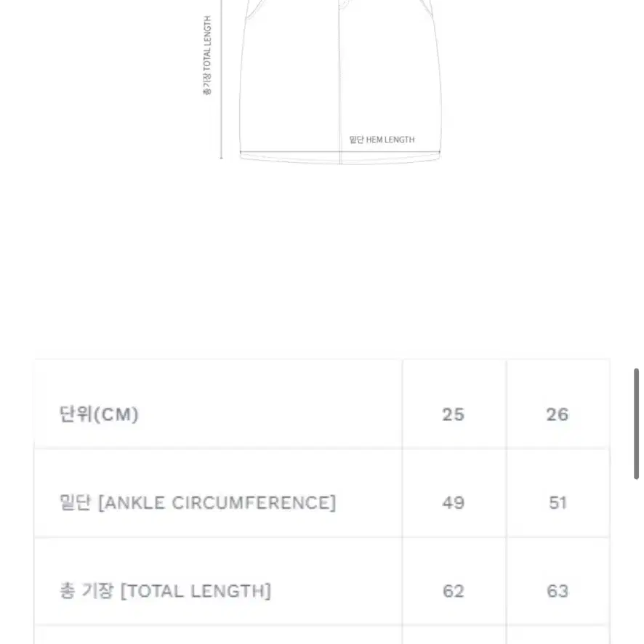The image size is (644, 644).
Task: Click the hem measurement line on skirt
Action: pos(340,152)
